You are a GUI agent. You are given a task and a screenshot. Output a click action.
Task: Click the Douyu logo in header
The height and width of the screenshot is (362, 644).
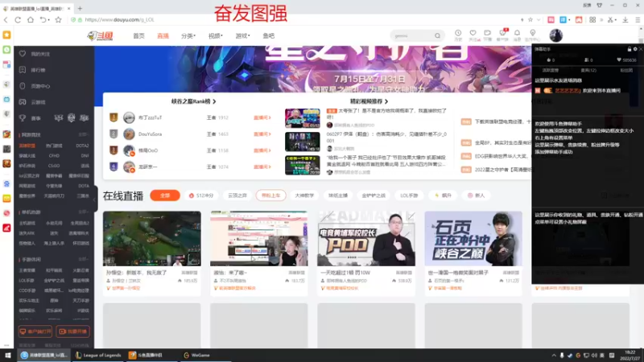click(x=100, y=35)
